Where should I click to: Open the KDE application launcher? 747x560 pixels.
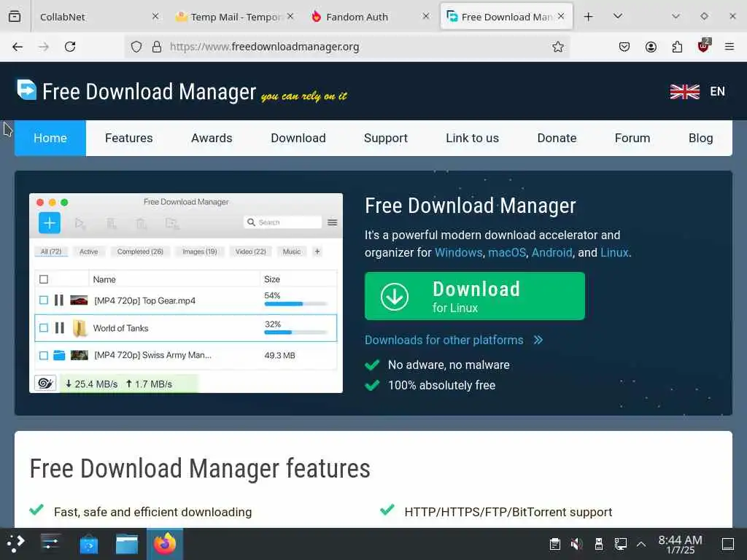coord(15,543)
